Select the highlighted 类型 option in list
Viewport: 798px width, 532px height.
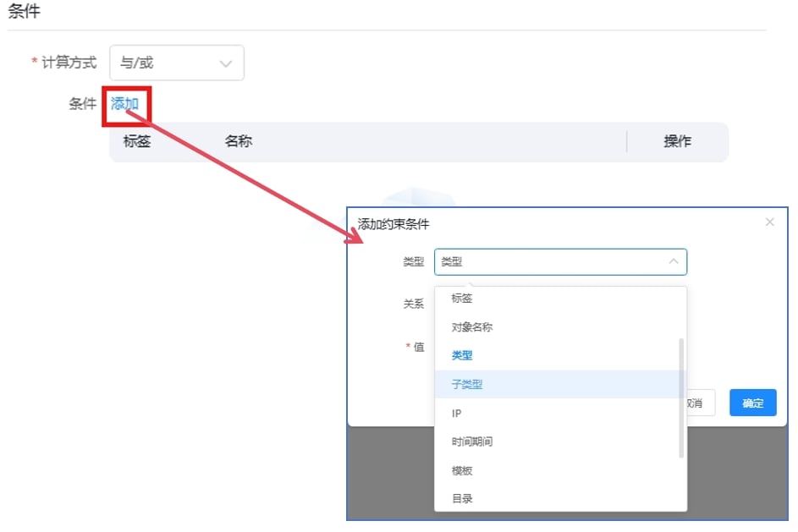point(560,355)
